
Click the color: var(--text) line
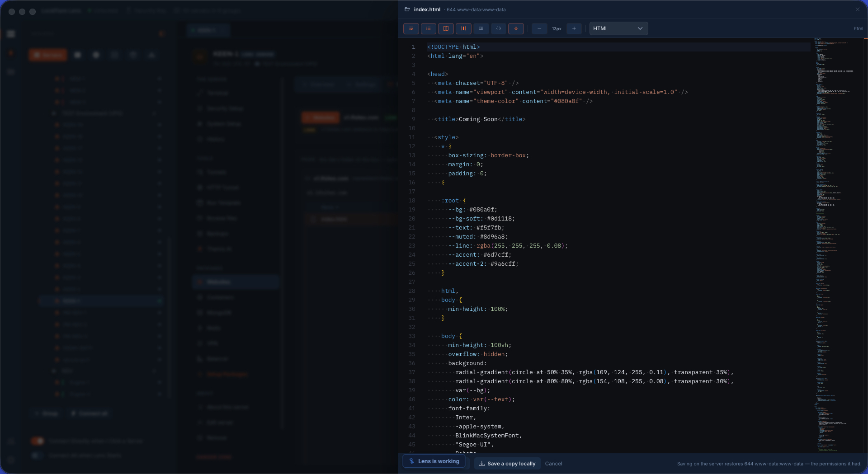tap(481, 399)
